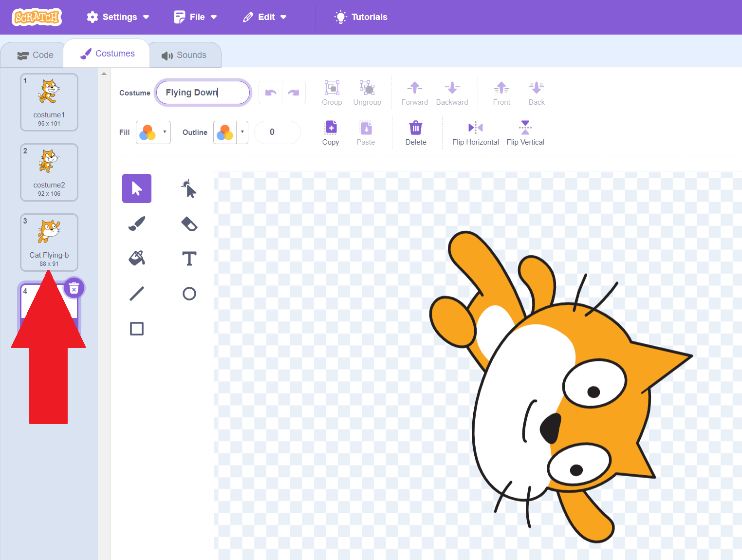Select Cat Flying-b costume thumbnail
Screen dimensions: 742x560
(49, 243)
